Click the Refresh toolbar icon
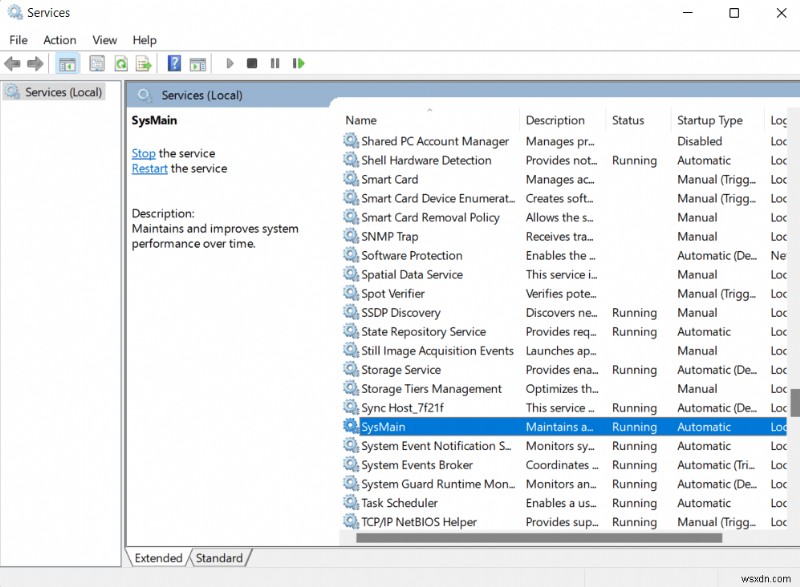The width and height of the screenshot is (800, 587). [120, 63]
